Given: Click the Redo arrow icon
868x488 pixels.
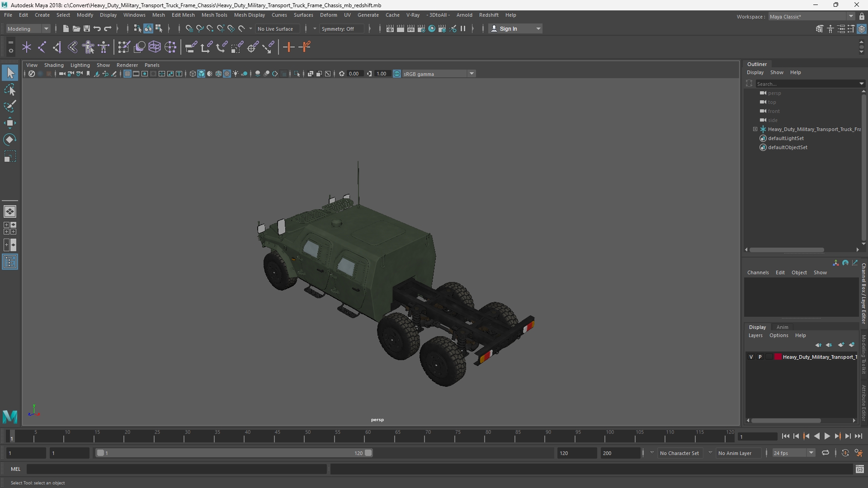Looking at the screenshot, I should click(108, 28).
